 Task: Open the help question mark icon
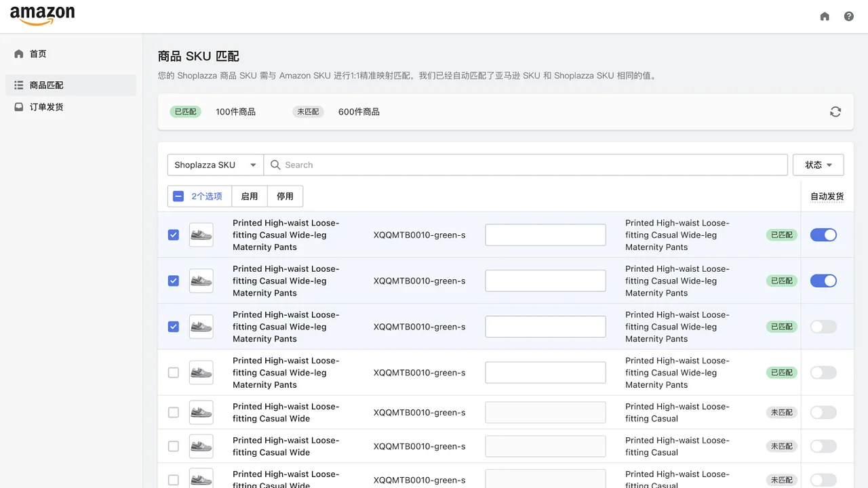(849, 16)
